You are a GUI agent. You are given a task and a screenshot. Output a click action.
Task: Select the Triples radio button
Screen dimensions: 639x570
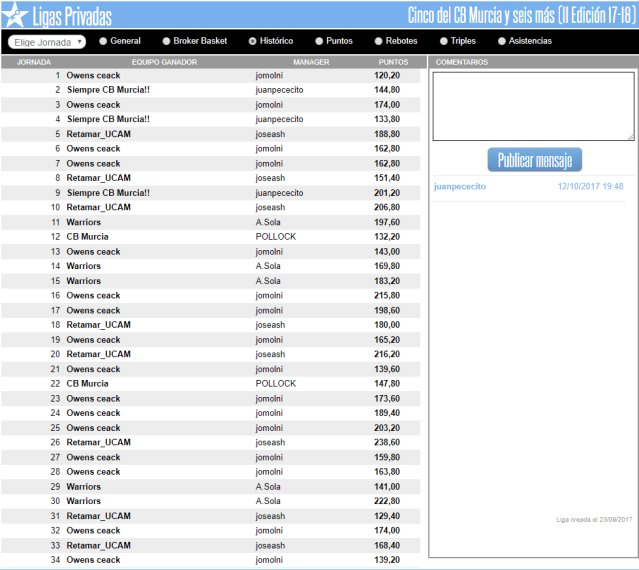pos(443,41)
